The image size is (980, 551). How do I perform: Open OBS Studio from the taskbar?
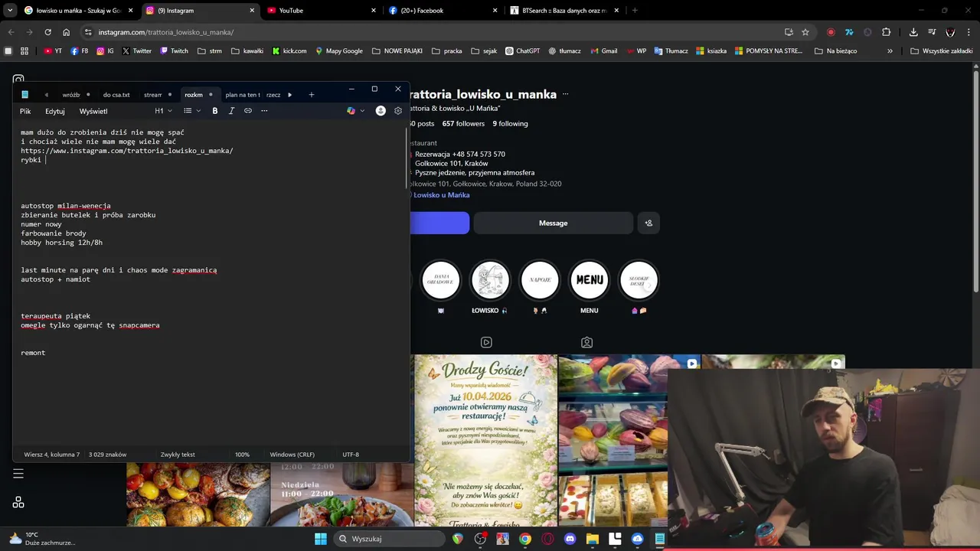point(480,539)
